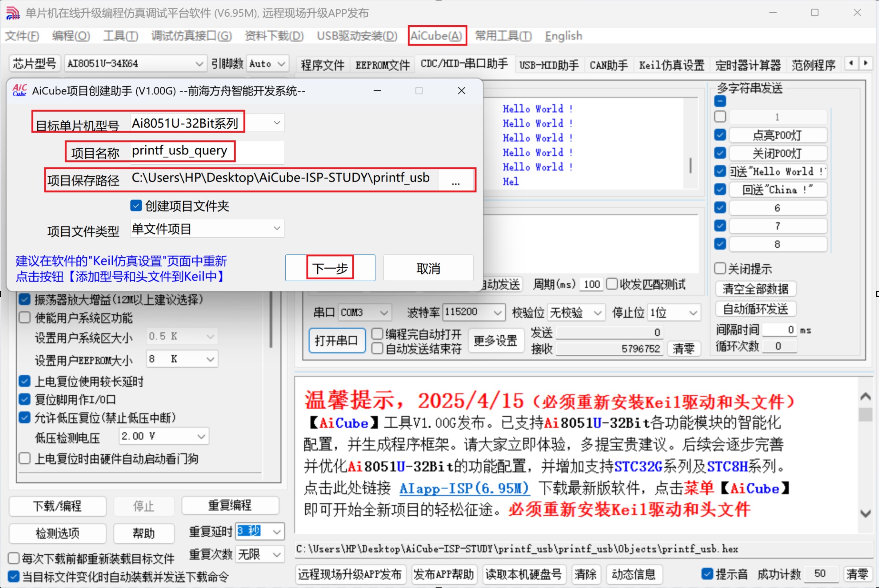Image resolution: width=879 pixels, height=588 pixels.
Task: Click the 间隔时间 ms input field
Action: pos(779,330)
